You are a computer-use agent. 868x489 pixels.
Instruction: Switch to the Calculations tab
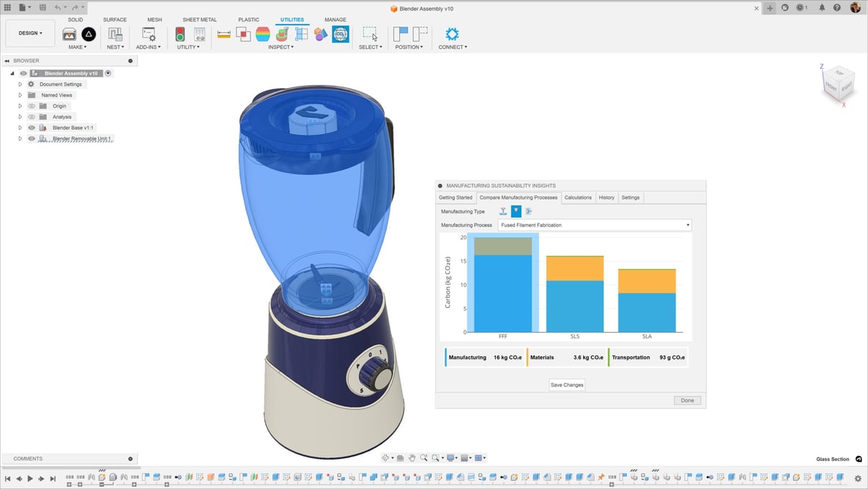coord(578,197)
